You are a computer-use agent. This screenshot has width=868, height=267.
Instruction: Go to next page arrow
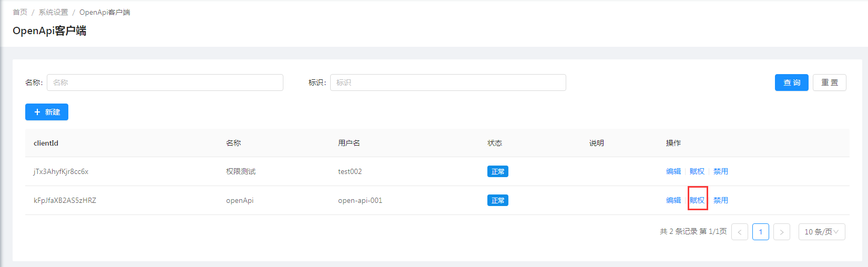pos(781,232)
